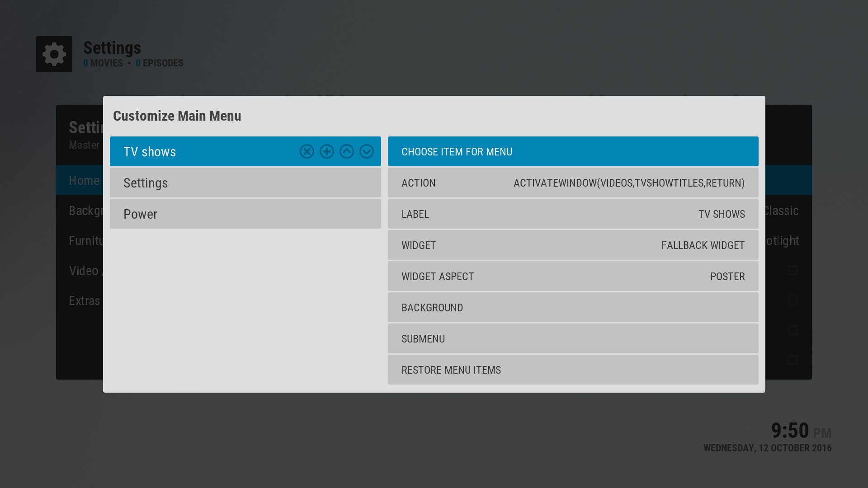This screenshot has height=488, width=868.
Task: Click the Settings gear icon in header
Action: pos(54,54)
